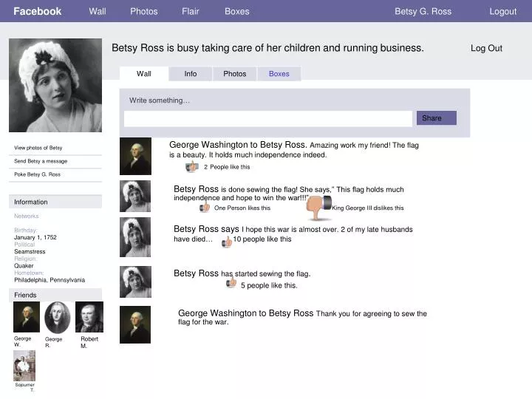Switch to the Boxes profile tab
Viewport: 532px width, 399px height.
coord(279,74)
